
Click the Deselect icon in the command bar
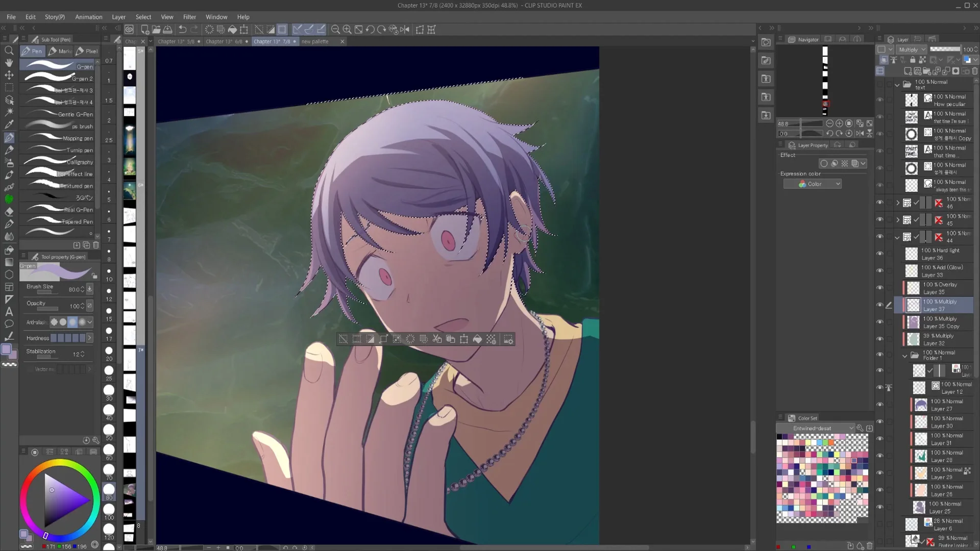tap(259, 30)
